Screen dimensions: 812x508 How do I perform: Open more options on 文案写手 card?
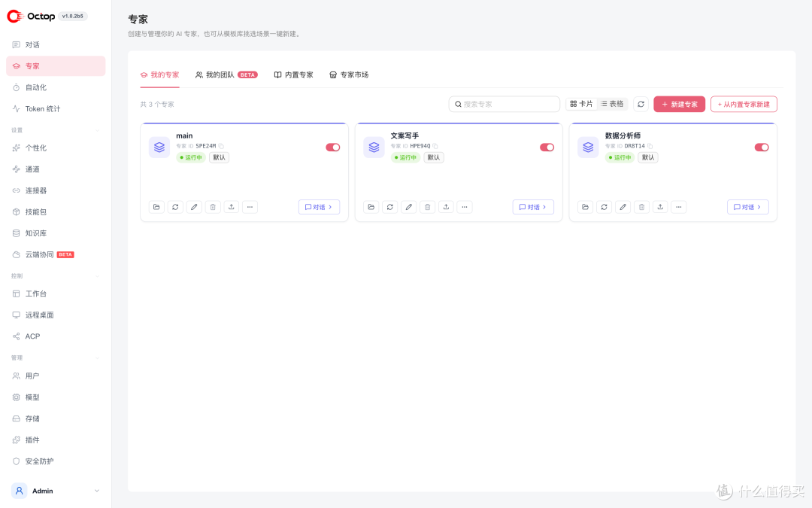465,207
